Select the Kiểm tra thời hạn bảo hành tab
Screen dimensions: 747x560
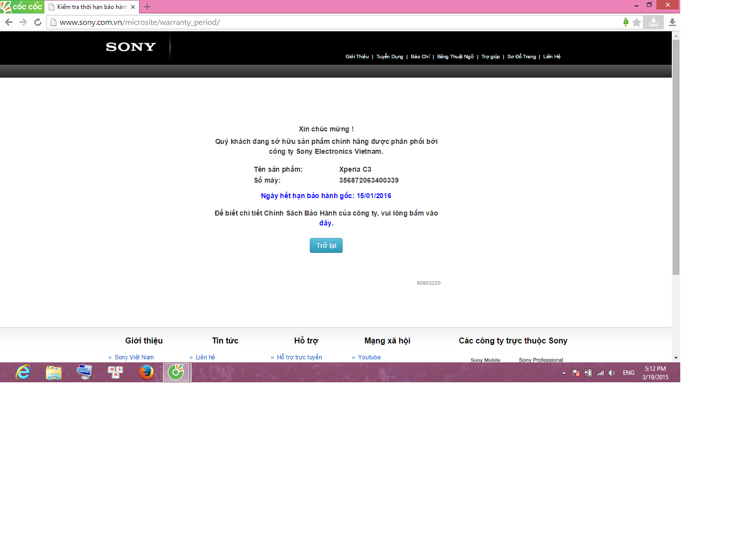(92, 7)
